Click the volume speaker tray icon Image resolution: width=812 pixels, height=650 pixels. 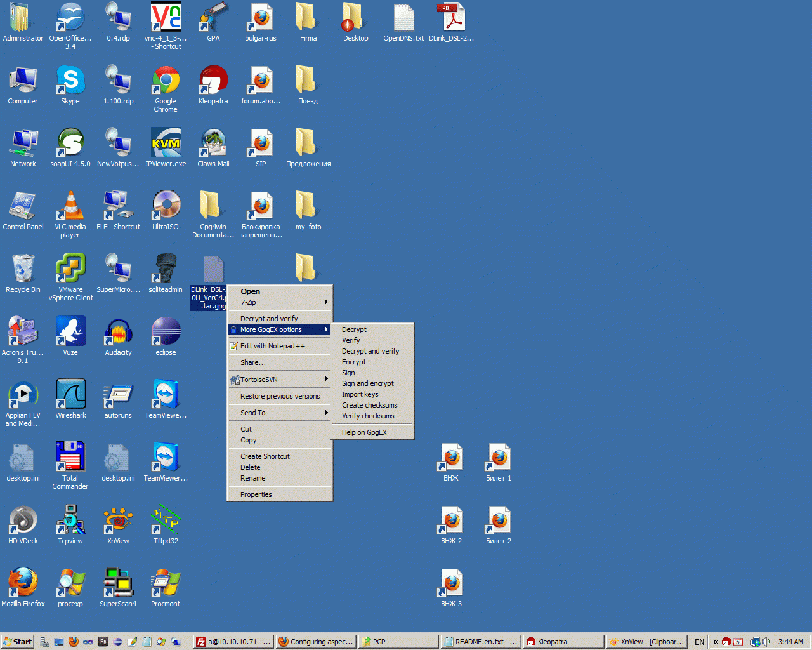click(x=766, y=642)
